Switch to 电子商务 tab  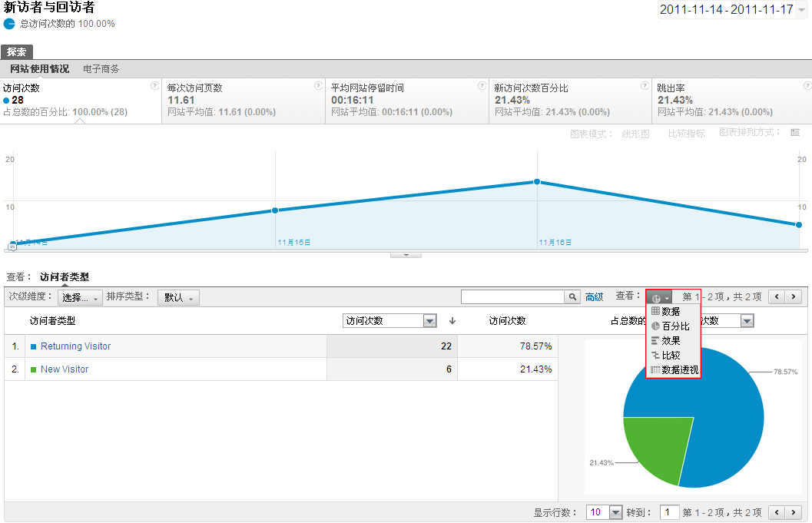coord(101,69)
